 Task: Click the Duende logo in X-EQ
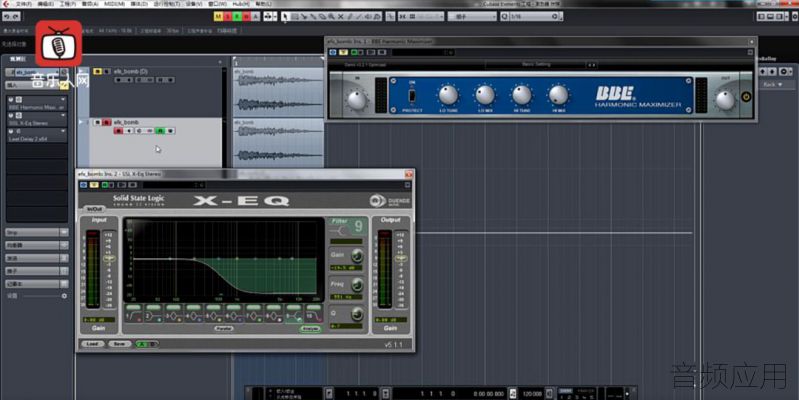[389, 201]
